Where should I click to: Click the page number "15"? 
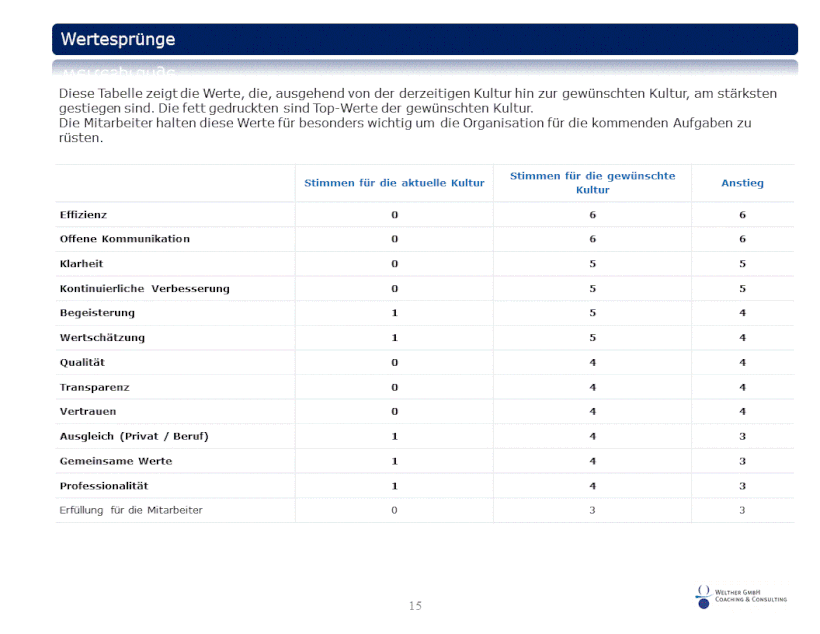click(415, 606)
